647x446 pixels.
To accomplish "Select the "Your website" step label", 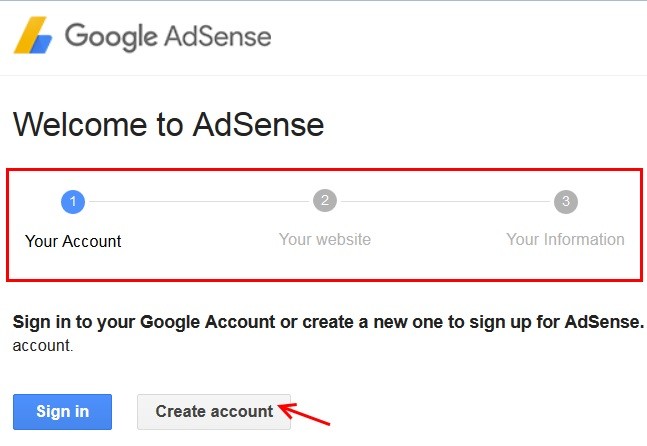I will [325, 239].
